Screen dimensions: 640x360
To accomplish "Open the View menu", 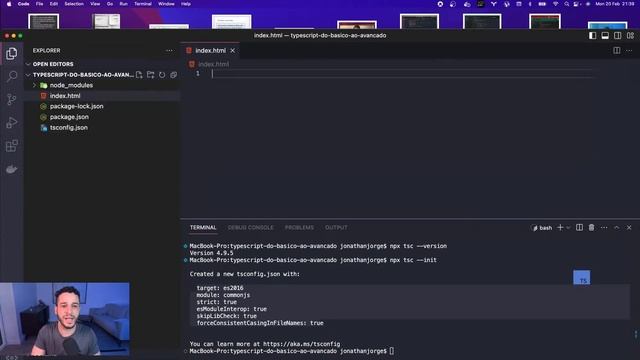I will click(95, 4).
